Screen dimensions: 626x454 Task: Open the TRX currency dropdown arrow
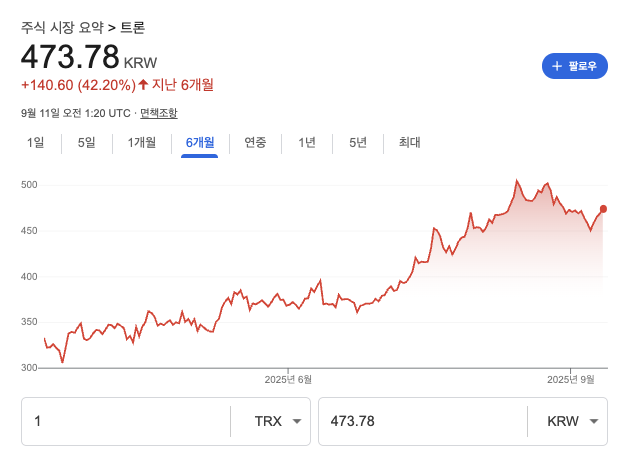pyautogui.click(x=297, y=421)
